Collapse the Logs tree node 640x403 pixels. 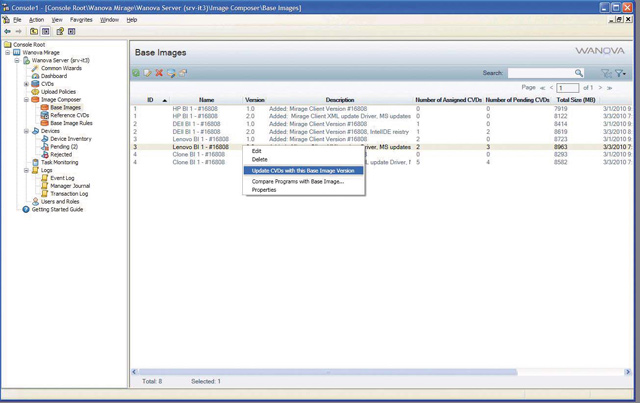pos(26,170)
